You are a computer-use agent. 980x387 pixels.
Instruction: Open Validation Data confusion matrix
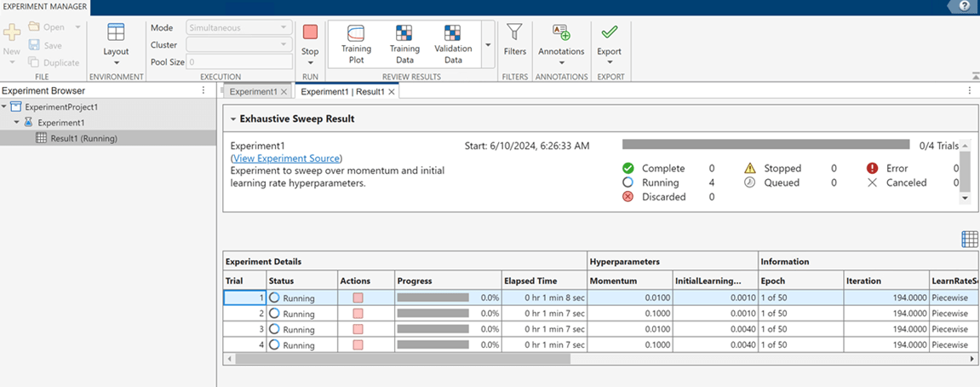tap(453, 43)
